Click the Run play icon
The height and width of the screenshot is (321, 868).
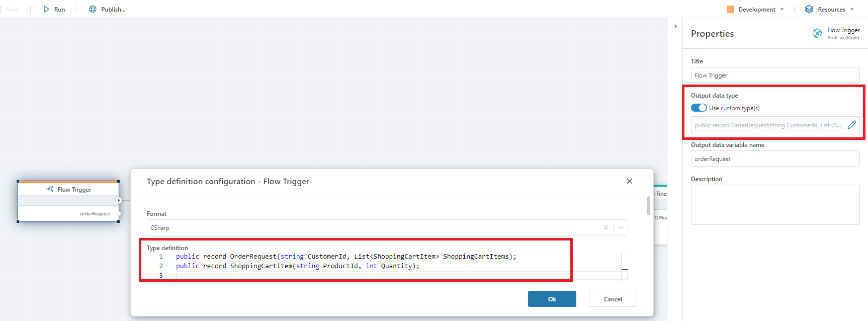click(x=46, y=9)
